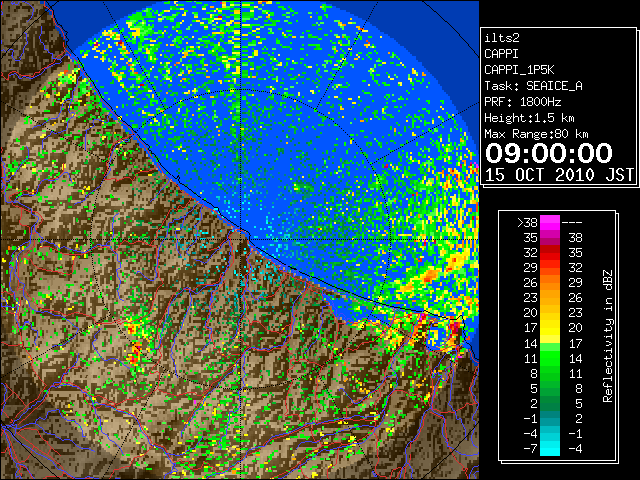This screenshot has height=480, width=640.
Task: Click the radar site at crosshair center
Action: (242, 239)
